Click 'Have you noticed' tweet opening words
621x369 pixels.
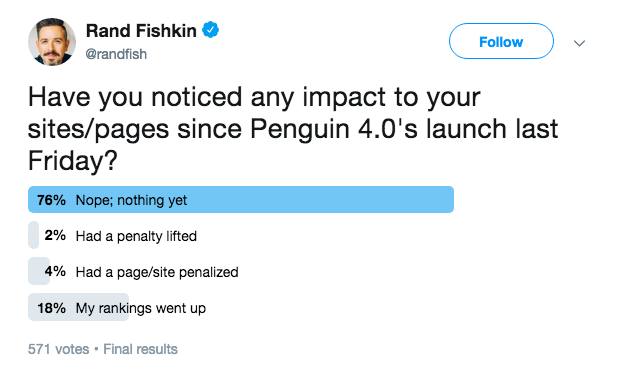point(135,97)
